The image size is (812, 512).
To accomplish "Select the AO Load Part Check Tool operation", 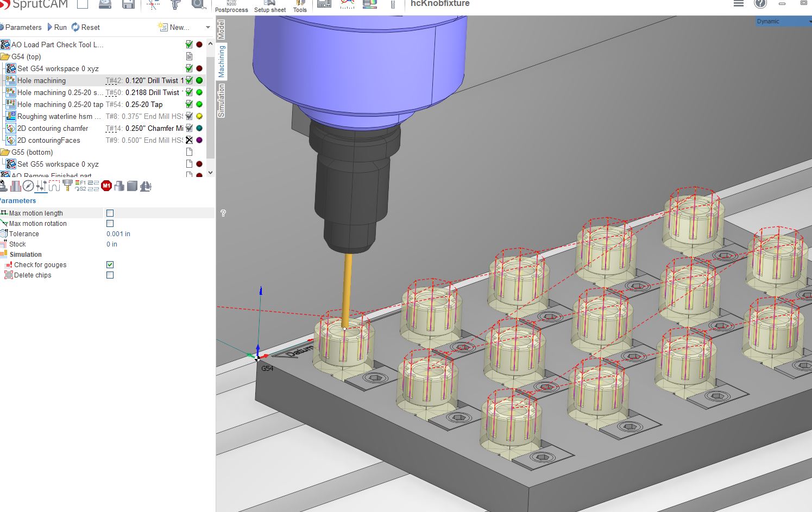I will (x=57, y=45).
